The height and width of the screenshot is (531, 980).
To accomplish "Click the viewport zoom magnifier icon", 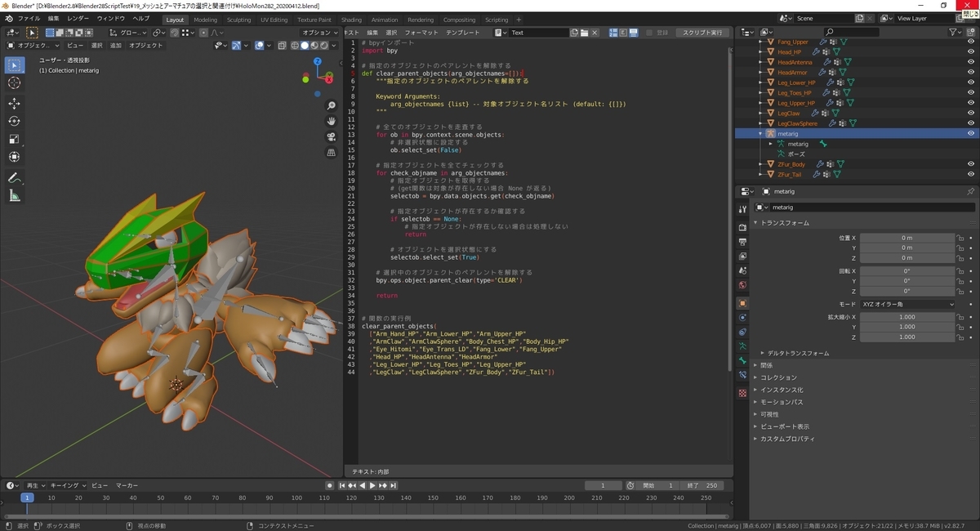I will pyautogui.click(x=331, y=105).
